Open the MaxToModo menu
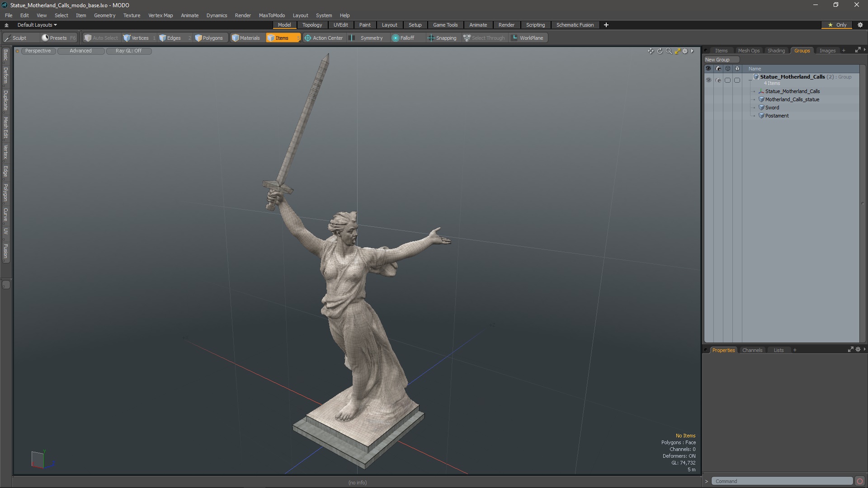Viewport: 868px width, 488px height. (272, 15)
